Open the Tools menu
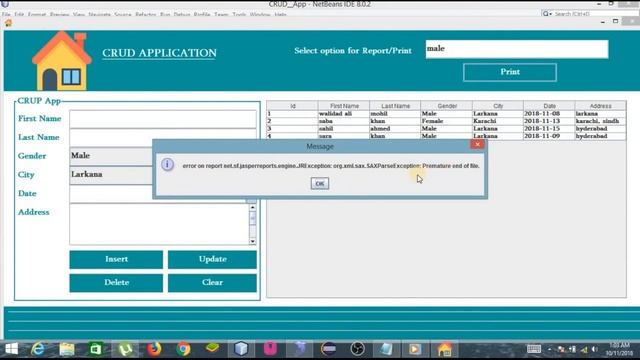Image resolution: width=640 pixels, height=360 pixels. coord(239,14)
